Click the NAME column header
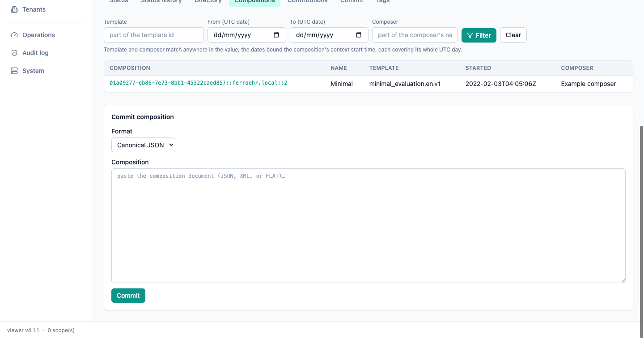644x339 pixels. pyautogui.click(x=339, y=68)
